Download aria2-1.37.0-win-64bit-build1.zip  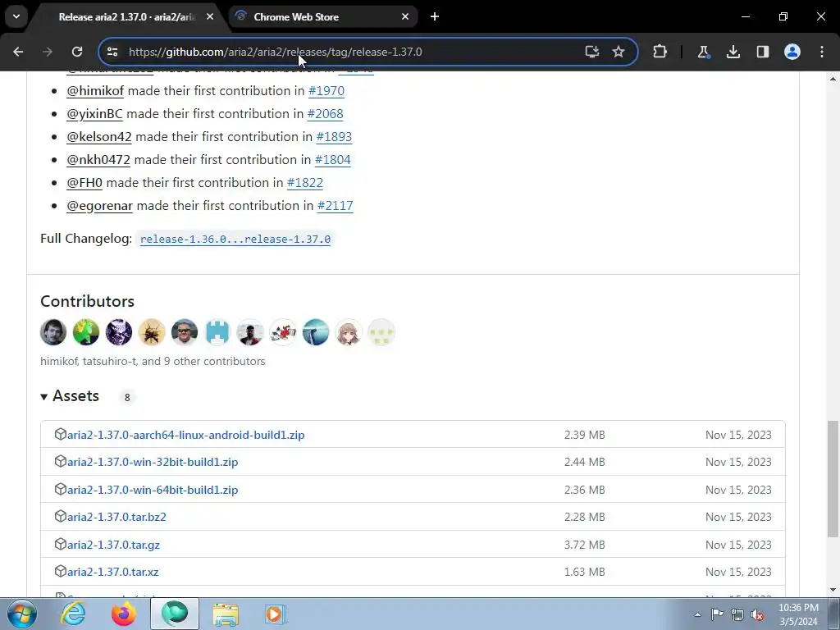[x=152, y=491]
